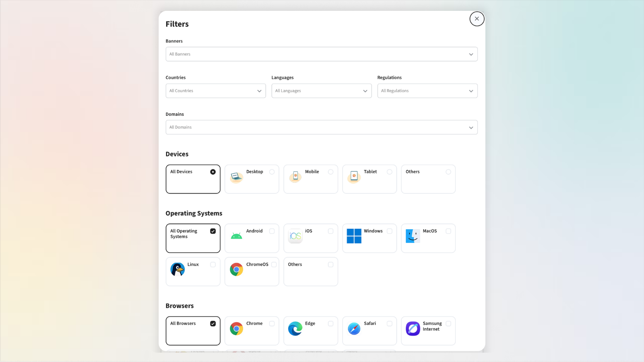Check the MacOS checkbox
The height and width of the screenshot is (362, 644).
point(448,231)
